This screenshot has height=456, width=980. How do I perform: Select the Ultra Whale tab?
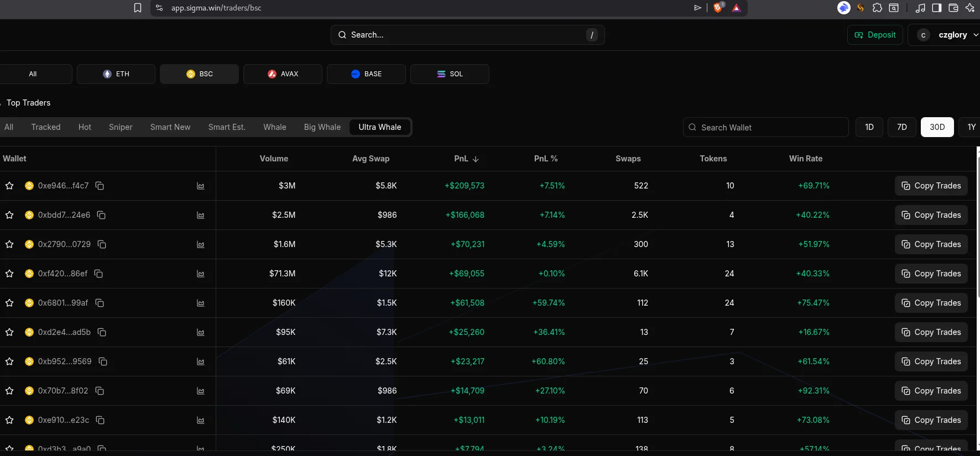pos(380,127)
